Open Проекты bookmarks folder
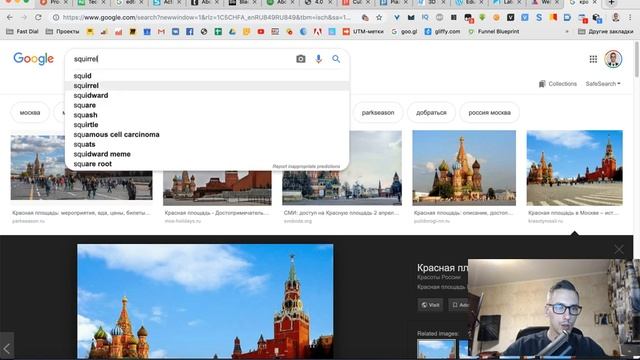Screen dimensions: 640x360 tap(62, 31)
